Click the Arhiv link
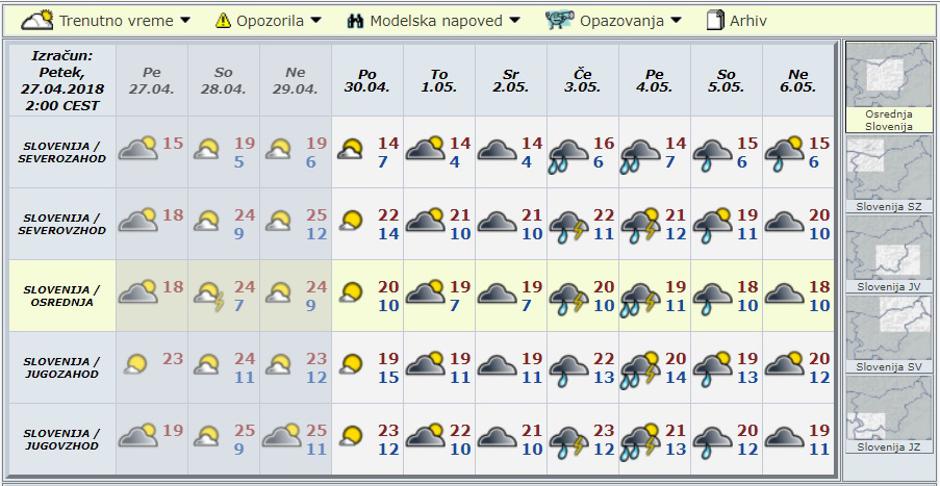The height and width of the screenshot is (486, 940). [749, 20]
